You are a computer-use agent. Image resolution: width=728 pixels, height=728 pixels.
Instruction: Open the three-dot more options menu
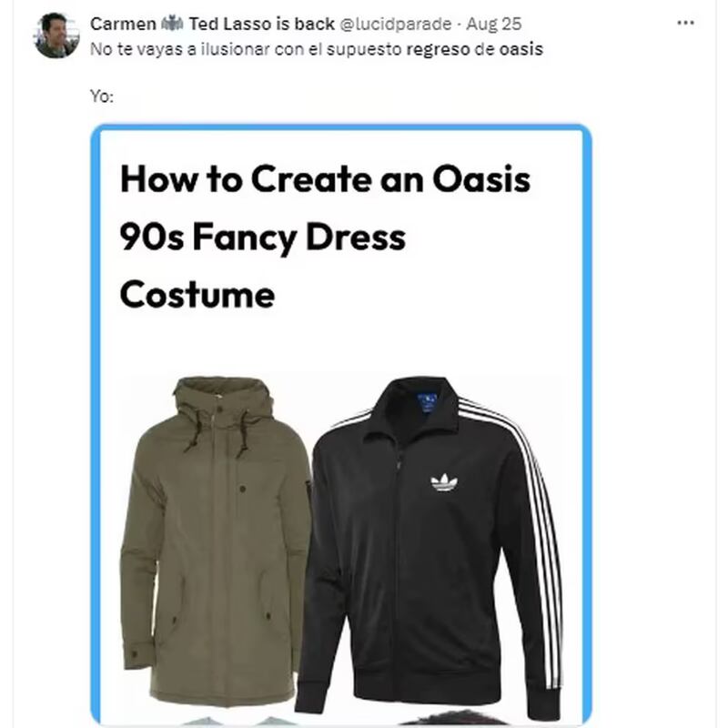click(686, 24)
